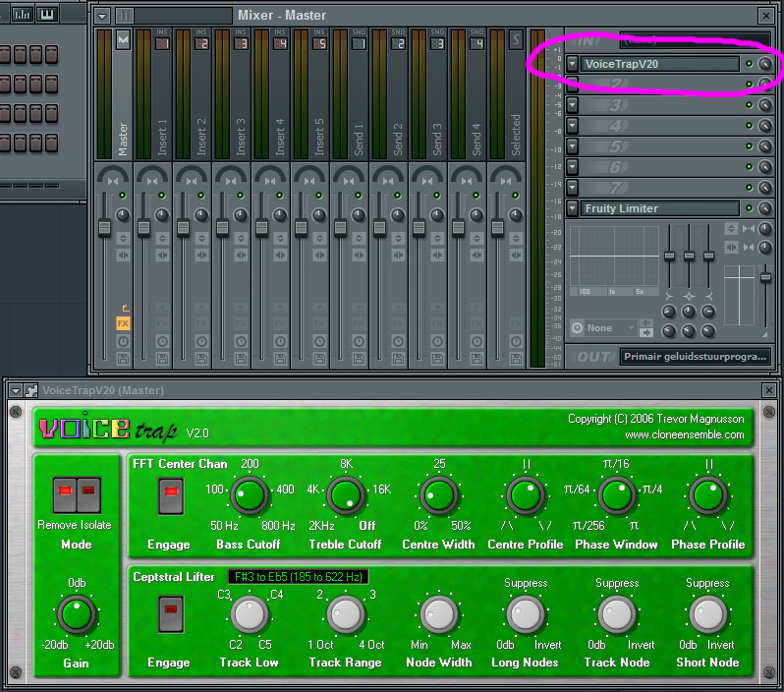Open the Fruity Limiter slot dropdown arrow

coord(572,208)
